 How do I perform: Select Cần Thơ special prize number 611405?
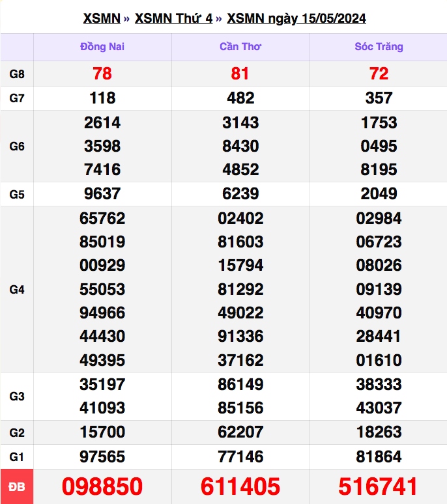pos(240,486)
